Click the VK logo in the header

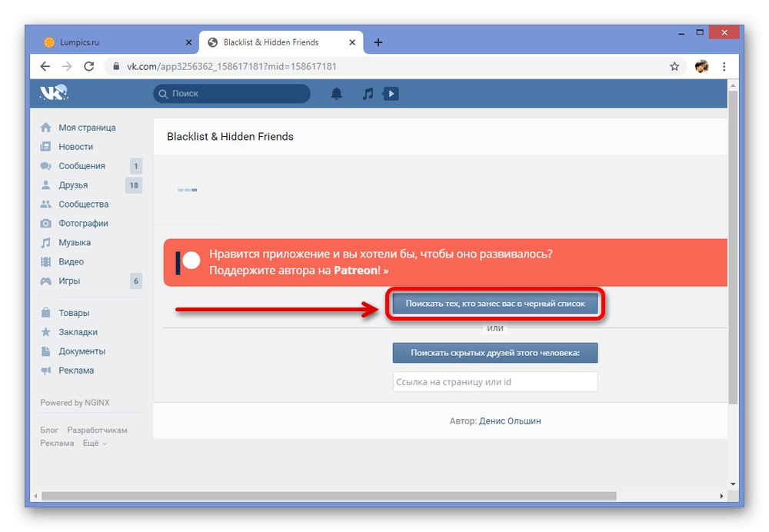tap(54, 93)
